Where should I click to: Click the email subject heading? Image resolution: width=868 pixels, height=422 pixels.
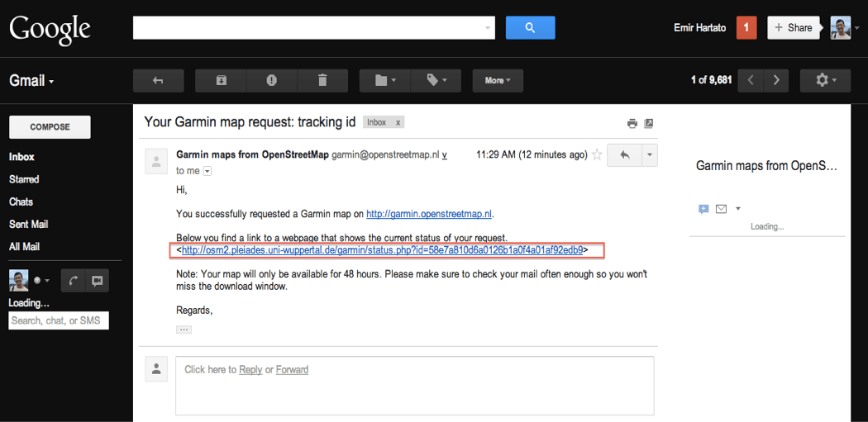coord(250,122)
